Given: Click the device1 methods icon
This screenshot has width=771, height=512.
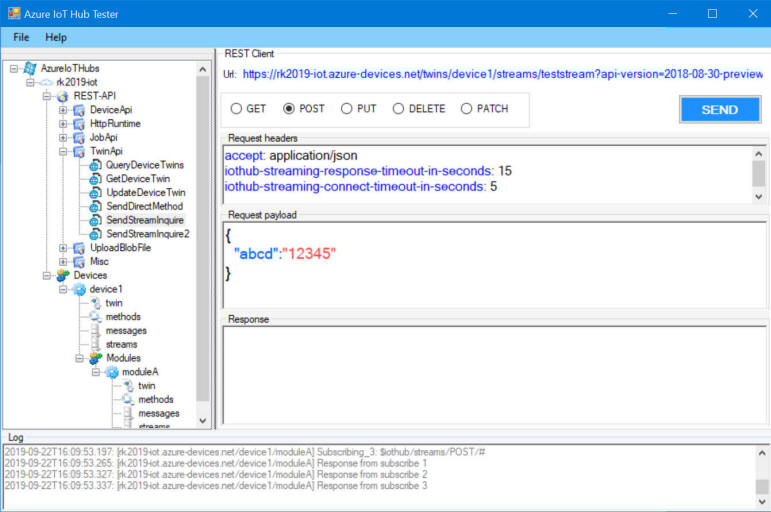Looking at the screenshot, I should click(x=95, y=317).
